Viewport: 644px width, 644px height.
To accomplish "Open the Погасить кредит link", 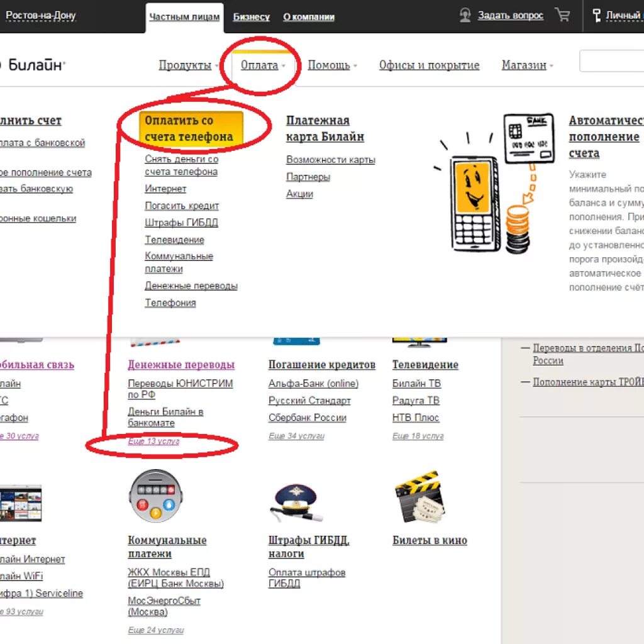I will click(182, 206).
